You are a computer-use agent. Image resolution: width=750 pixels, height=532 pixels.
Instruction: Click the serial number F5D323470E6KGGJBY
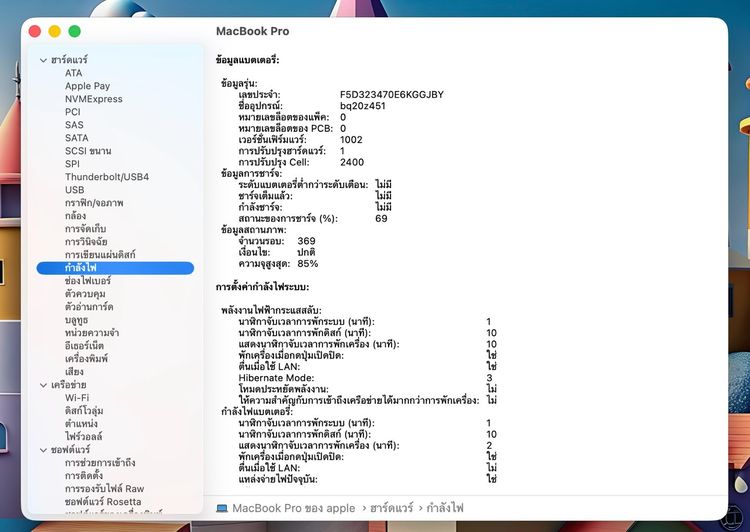(x=392, y=95)
